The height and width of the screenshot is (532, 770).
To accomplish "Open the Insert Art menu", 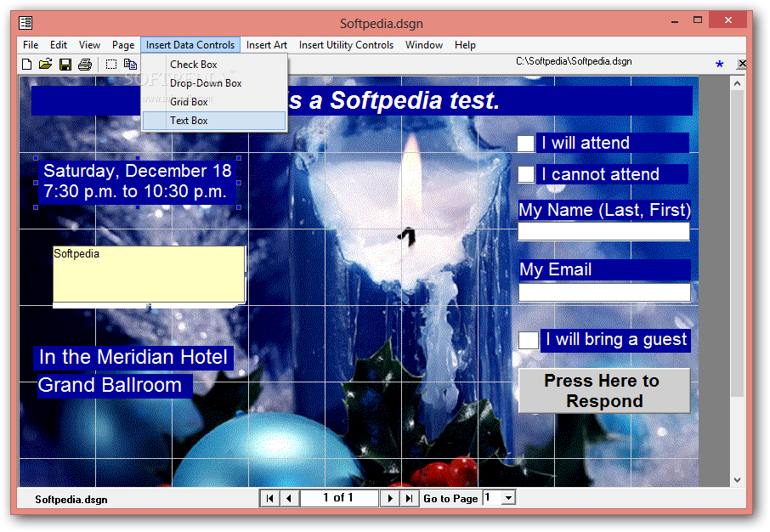I will tap(267, 45).
